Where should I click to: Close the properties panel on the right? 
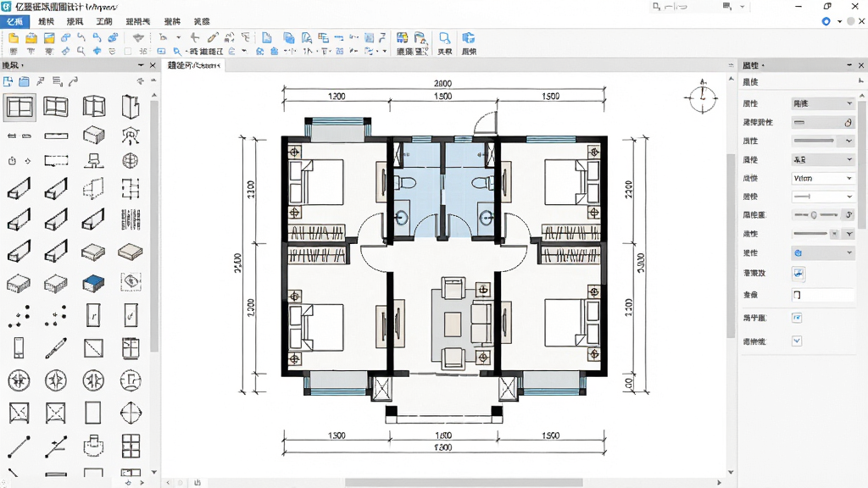[x=861, y=65]
